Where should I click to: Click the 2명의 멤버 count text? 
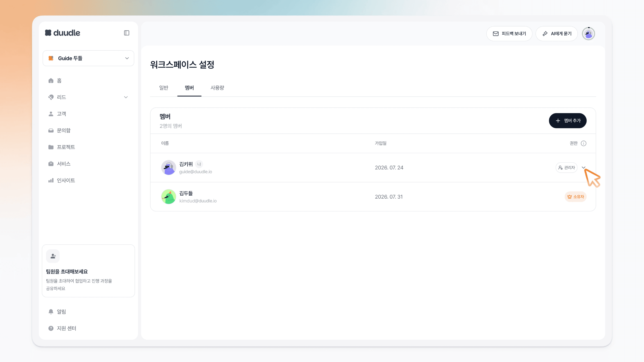click(171, 126)
